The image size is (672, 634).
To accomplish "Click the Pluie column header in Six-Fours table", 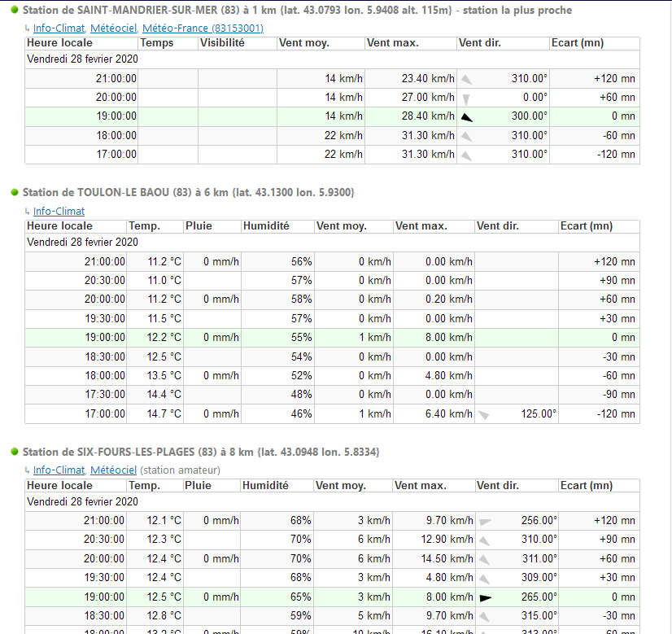I will [199, 485].
